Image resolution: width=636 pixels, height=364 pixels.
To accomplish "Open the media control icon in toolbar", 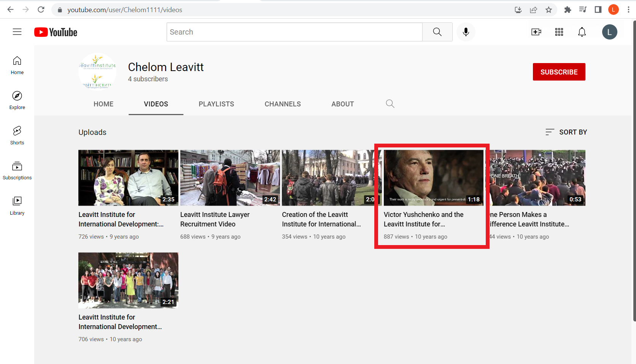I will tap(583, 10).
